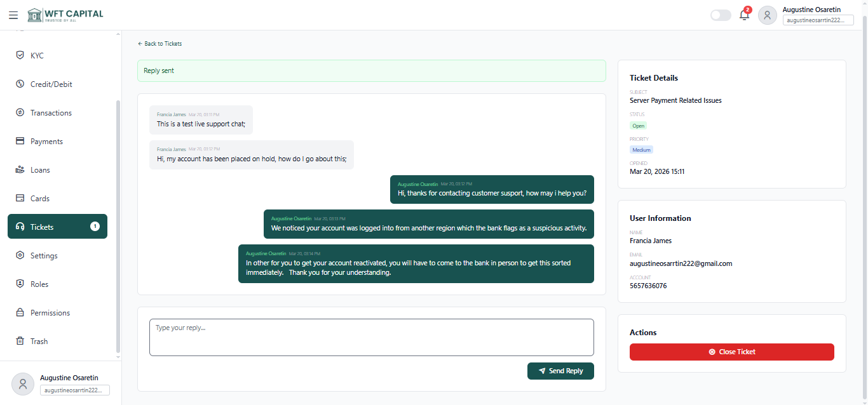Click the Trash bin icon
868x405 pixels.
click(x=20, y=342)
